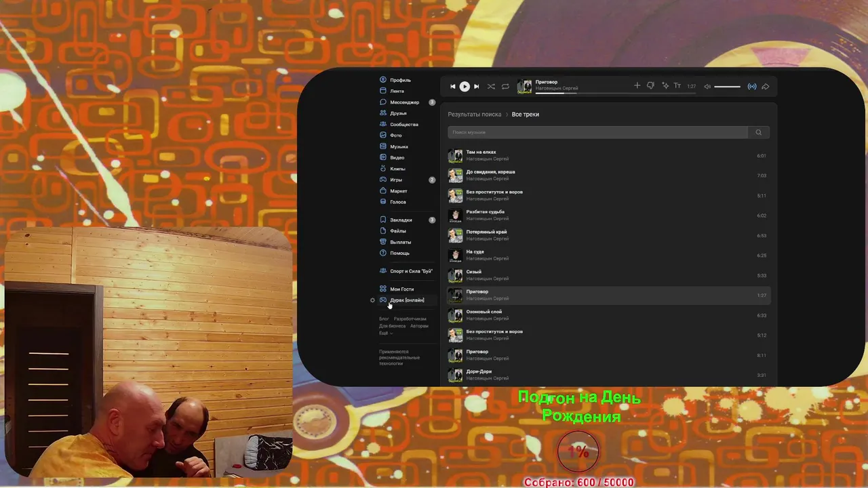Play the track Сизый

pos(608,275)
